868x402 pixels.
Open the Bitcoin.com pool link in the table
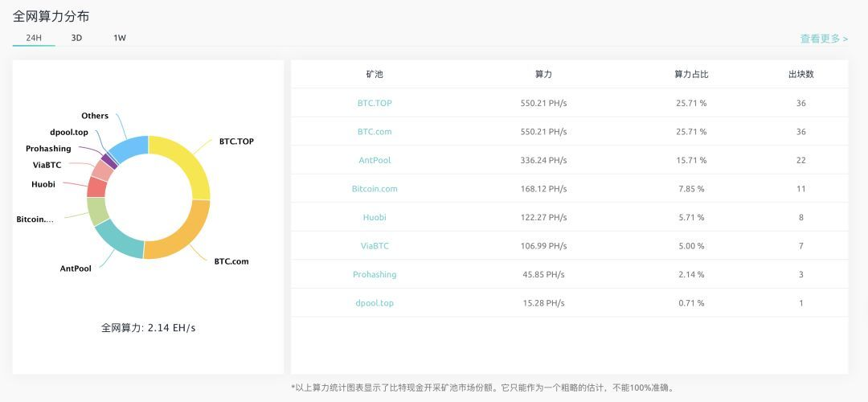(x=375, y=189)
